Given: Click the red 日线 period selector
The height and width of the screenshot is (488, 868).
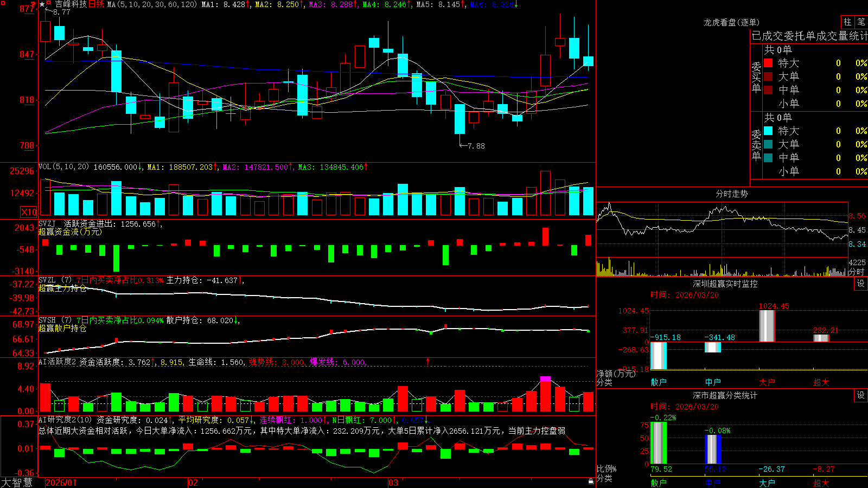Looking at the screenshot, I should point(96,4).
